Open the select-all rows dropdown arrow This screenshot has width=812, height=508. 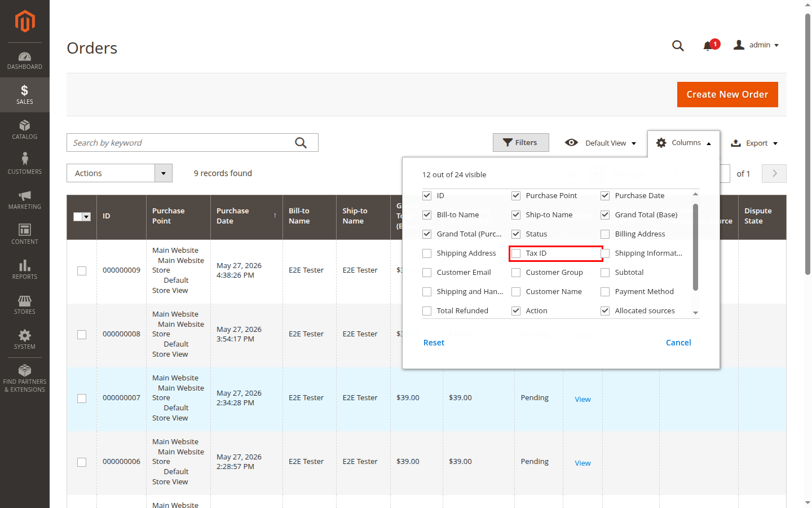[x=86, y=217]
